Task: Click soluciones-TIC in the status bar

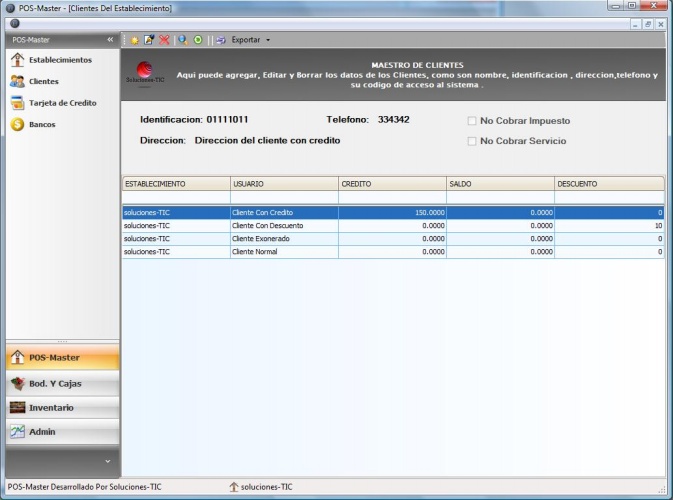Action: 266,487
